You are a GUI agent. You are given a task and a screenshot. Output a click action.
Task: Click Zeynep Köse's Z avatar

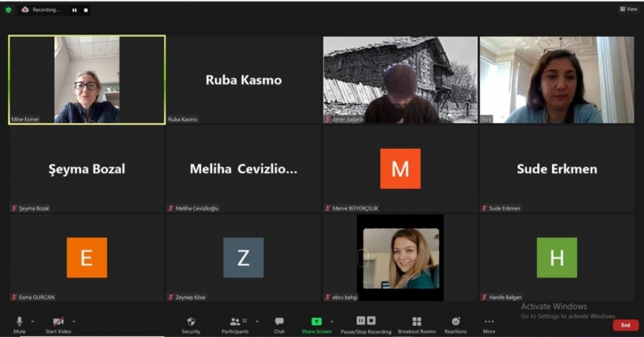point(244,258)
